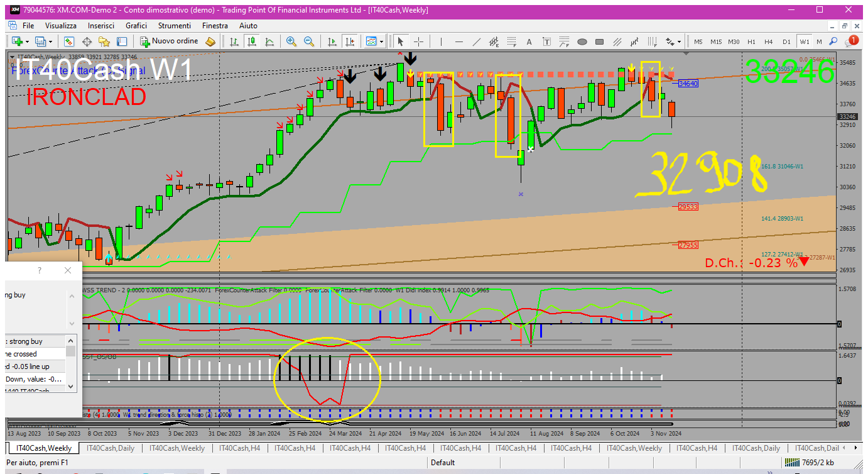868x474 pixels.
Task: Click the 'Default' profile in status bar
Action: [443, 463]
